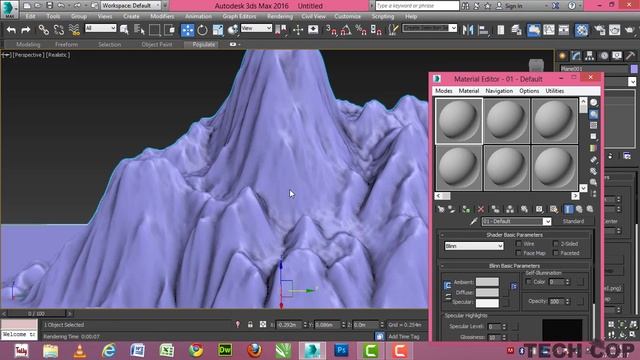This screenshot has height=360, width=640.
Task: Enable Self-Illumination Color checkbox
Action: 529,282
